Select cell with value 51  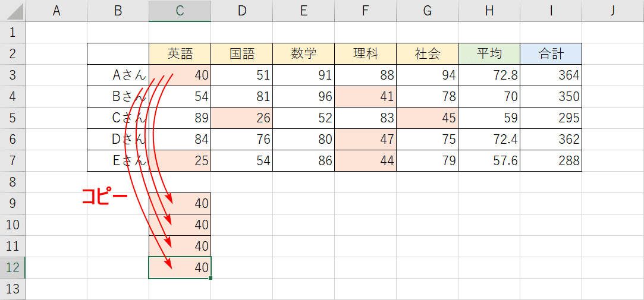click(242, 75)
